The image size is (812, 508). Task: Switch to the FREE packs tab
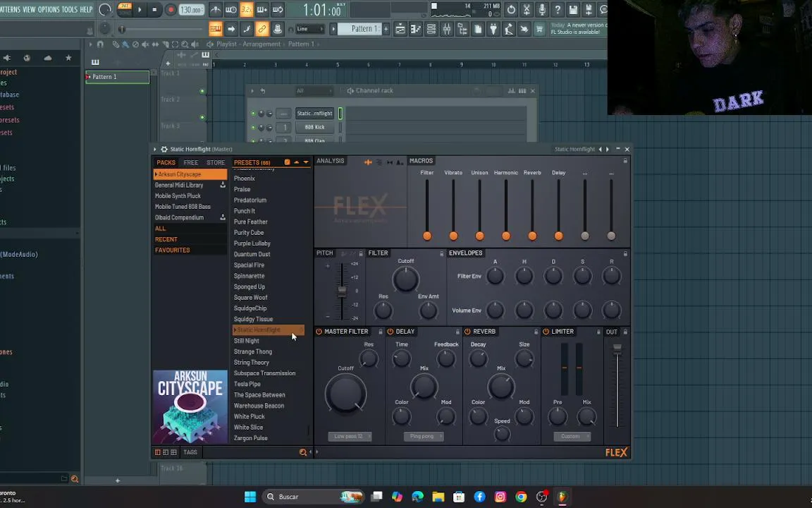190,163
